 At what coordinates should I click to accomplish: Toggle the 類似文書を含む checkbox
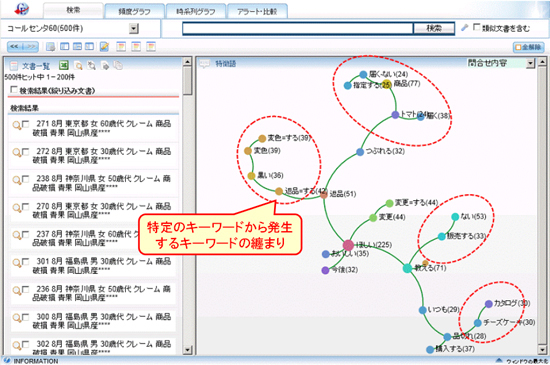476,27
